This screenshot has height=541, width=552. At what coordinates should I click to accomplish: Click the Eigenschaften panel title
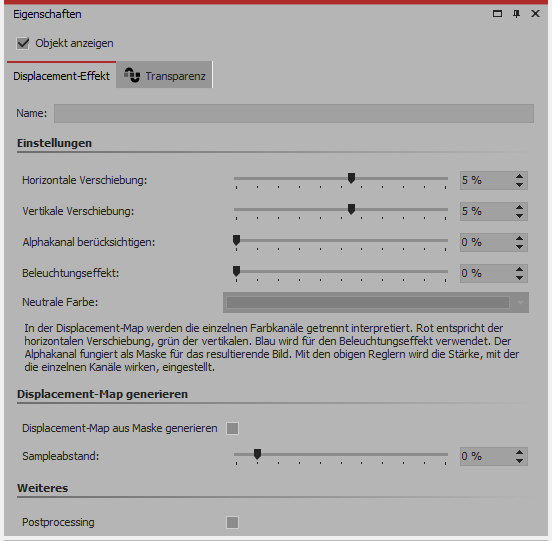(x=47, y=14)
